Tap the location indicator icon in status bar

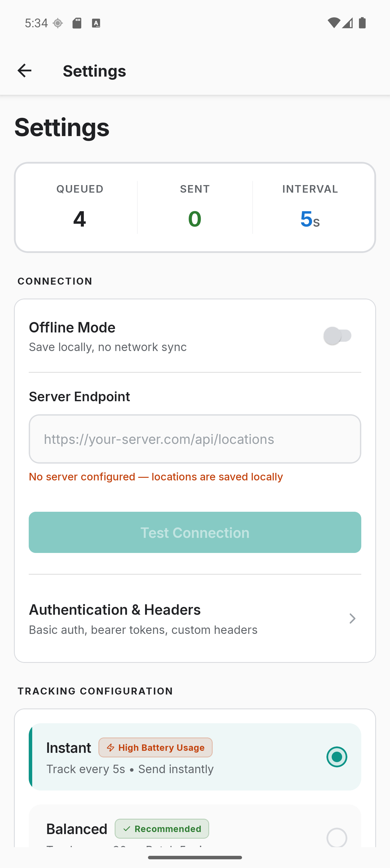58,23
